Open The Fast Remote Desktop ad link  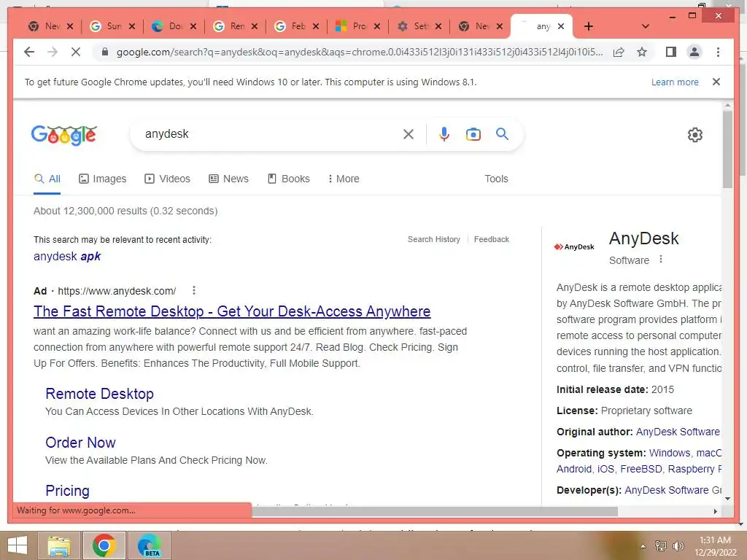(232, 311)
